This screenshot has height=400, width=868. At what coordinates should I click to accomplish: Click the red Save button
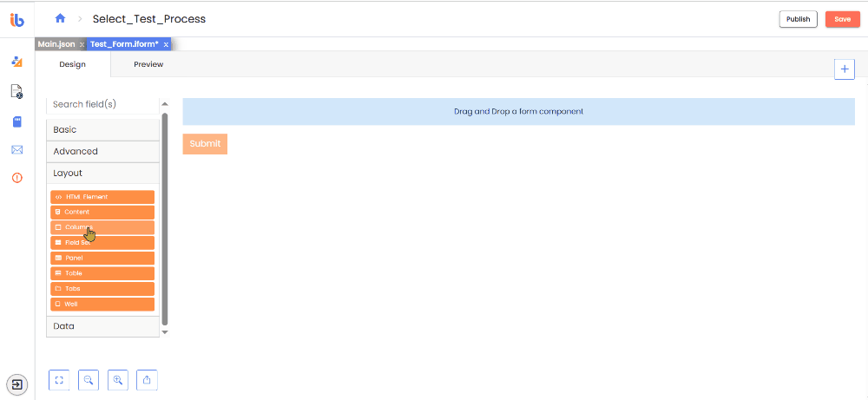coord(843,19)
